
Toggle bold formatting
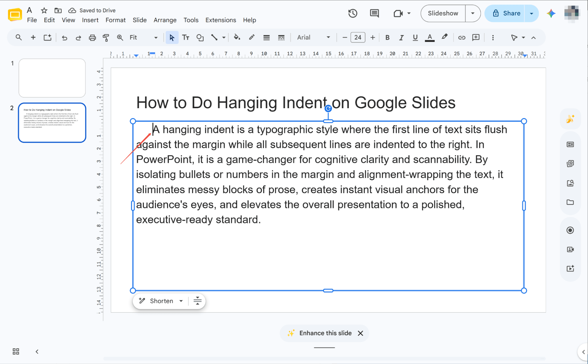(387, 38)
